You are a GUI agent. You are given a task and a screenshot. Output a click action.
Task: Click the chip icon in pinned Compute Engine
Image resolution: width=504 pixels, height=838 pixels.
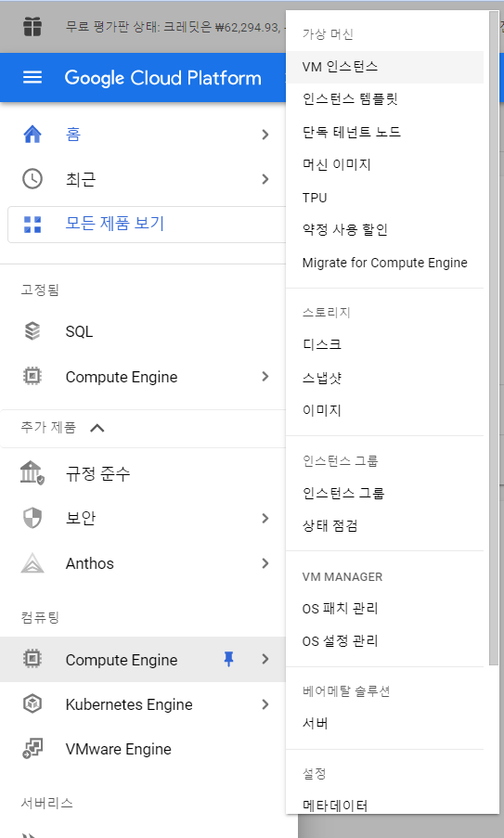(32, 376)
